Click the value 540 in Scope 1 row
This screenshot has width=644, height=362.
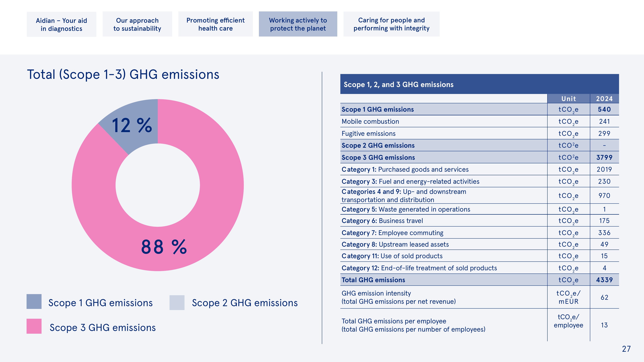click(604, 109)
